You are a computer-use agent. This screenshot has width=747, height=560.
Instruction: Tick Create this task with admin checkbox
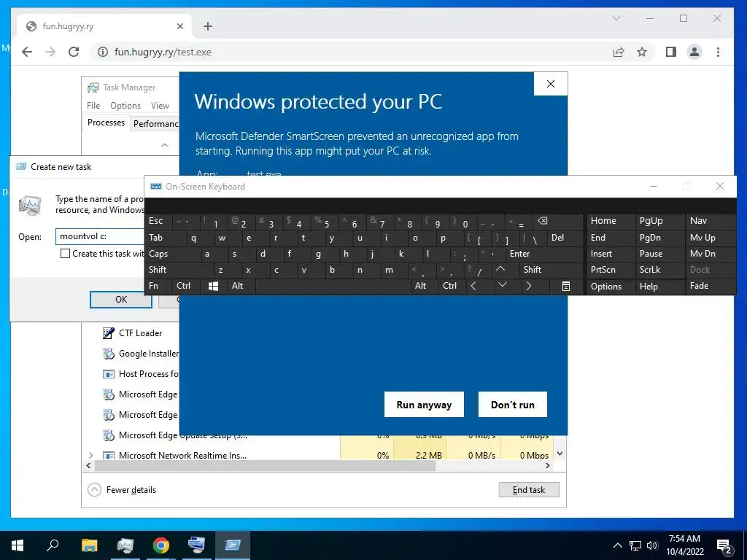pos(65,254)
